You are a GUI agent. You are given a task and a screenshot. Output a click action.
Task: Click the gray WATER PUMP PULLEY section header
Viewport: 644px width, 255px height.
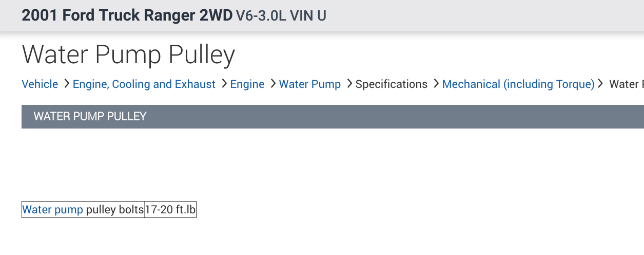333,117
